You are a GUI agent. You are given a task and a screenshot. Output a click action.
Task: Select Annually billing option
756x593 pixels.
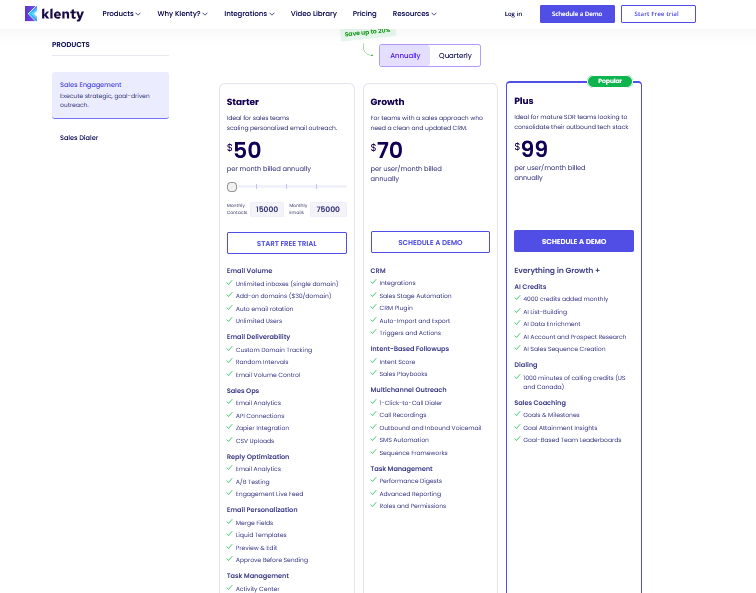point(405,55)
